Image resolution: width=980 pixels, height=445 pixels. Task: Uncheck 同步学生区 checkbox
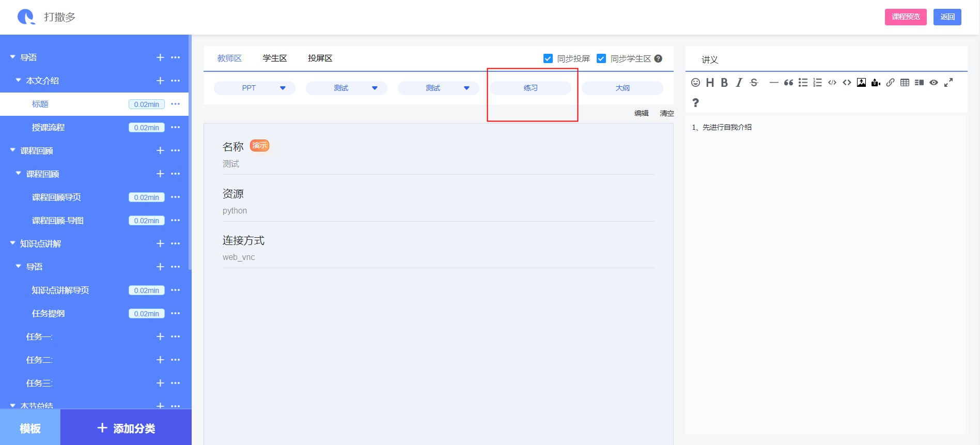coord(601,58)
